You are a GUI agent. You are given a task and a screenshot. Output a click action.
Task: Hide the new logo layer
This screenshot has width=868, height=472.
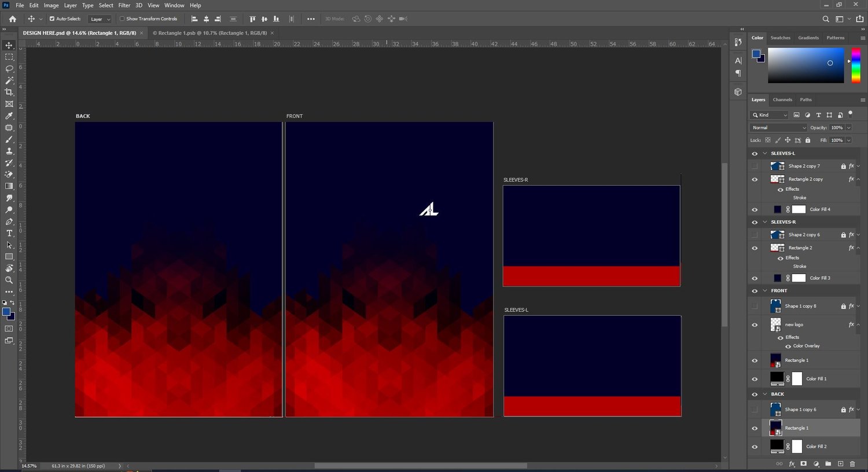coord(755,325)
